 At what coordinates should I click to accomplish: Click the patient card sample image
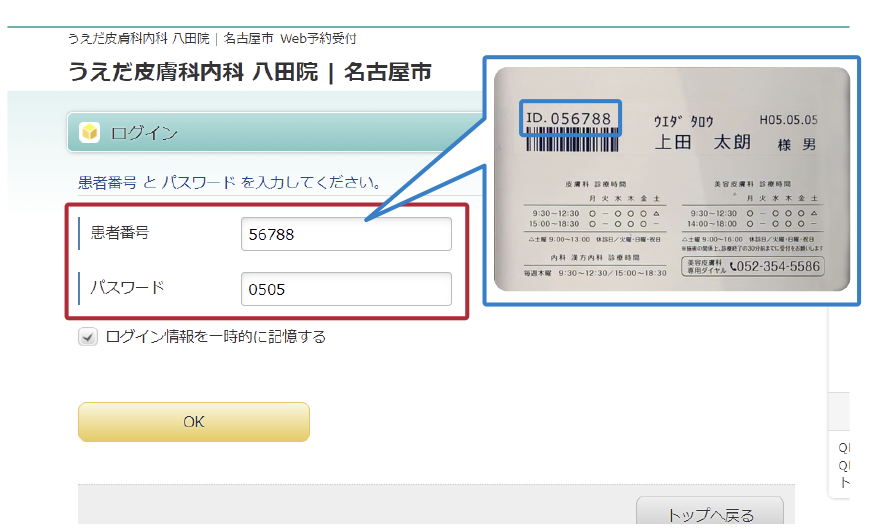(x=672, y=179)
